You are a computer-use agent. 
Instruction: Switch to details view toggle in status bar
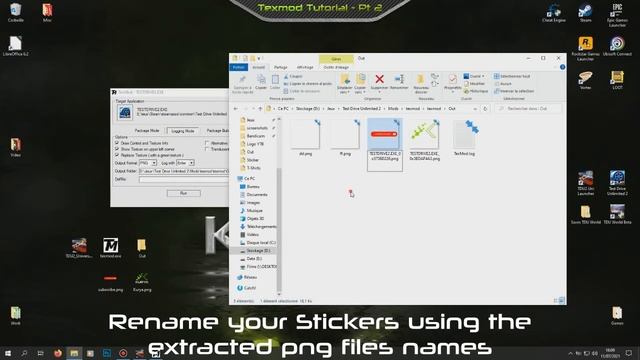(556, 301)
